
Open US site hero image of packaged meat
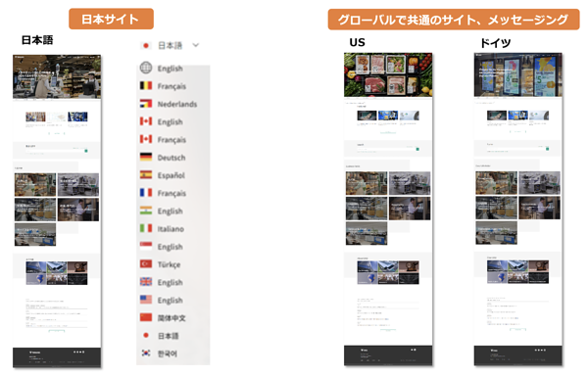[x=388, y=74]
